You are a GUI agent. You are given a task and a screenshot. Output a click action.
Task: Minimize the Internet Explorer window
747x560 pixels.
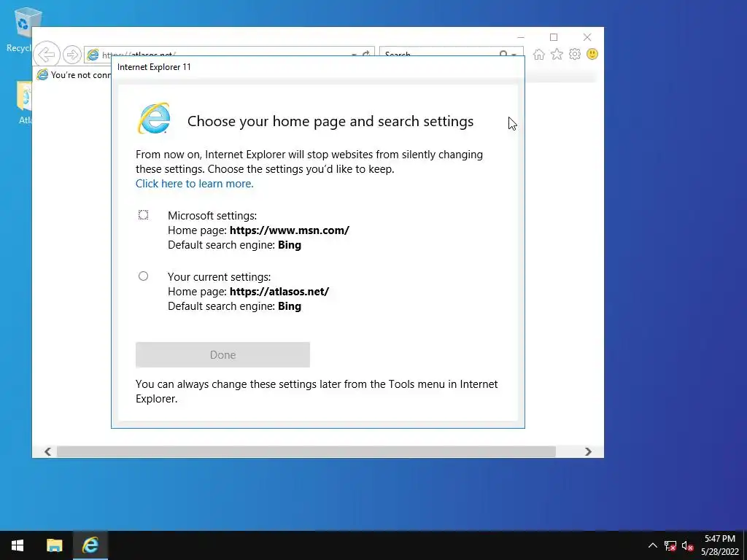tap(521, 37)
